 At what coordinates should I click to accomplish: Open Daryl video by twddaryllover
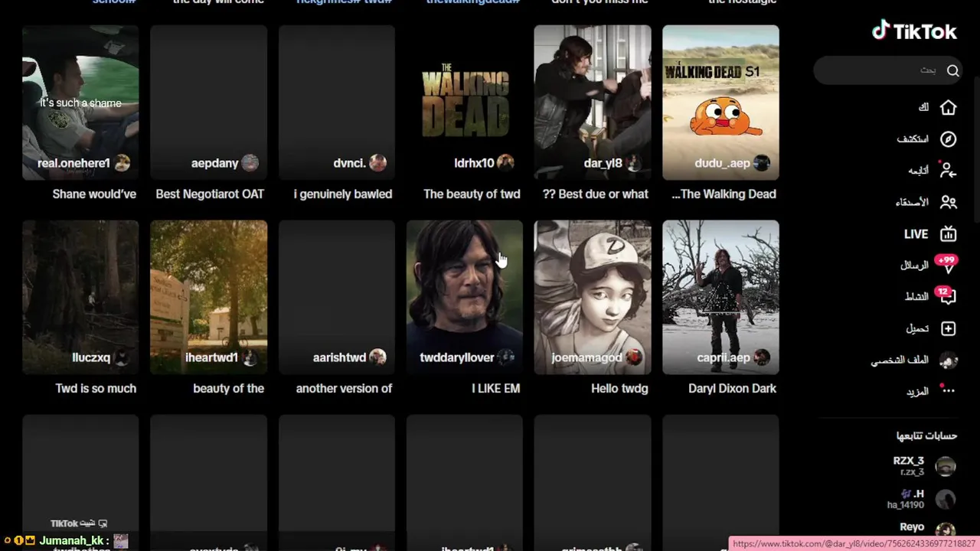point(465,297)
